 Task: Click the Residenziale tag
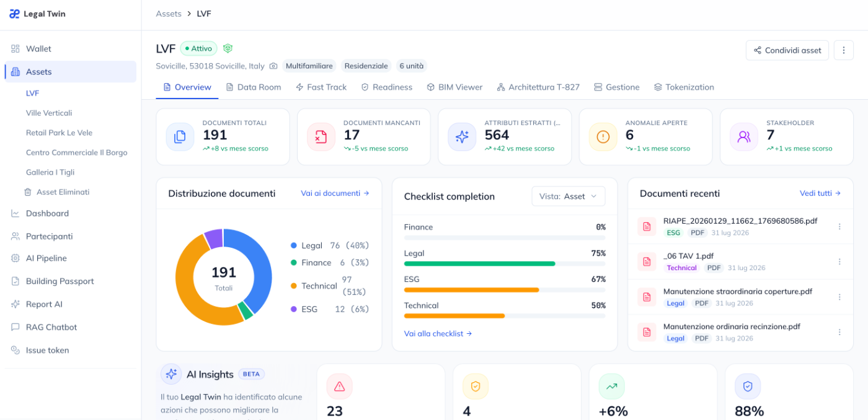tap(366, 66)
